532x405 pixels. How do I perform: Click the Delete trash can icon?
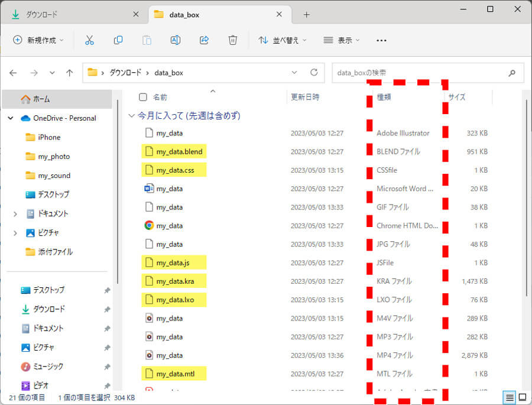click(x=232, y=40)
